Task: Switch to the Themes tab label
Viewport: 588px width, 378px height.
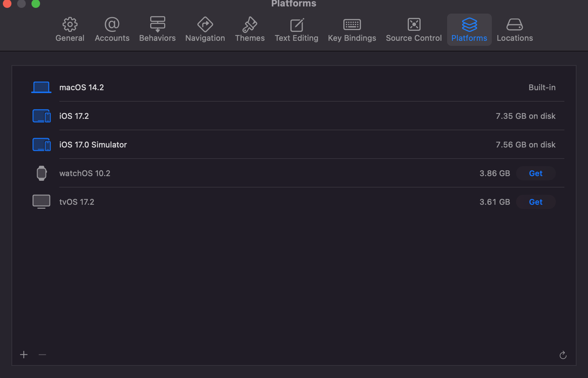Action: click(250, 38)
